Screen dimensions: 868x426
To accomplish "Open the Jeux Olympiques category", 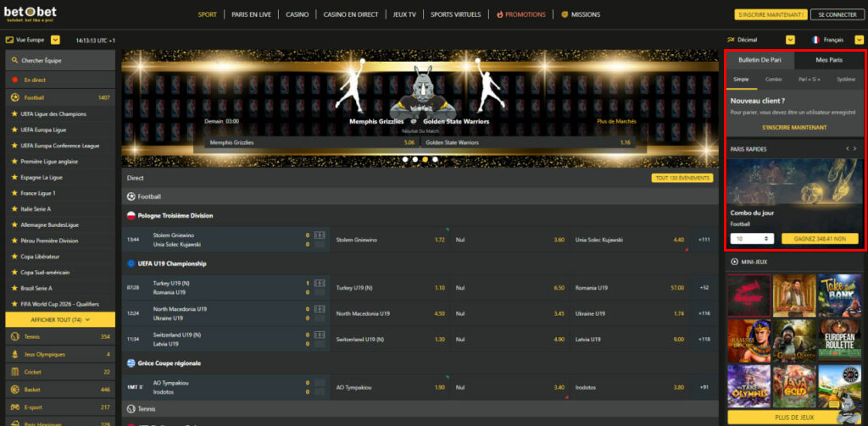I will click(60, 354).
